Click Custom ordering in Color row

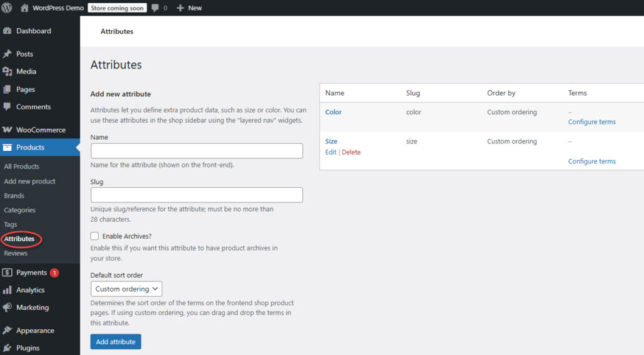point(512,112)
